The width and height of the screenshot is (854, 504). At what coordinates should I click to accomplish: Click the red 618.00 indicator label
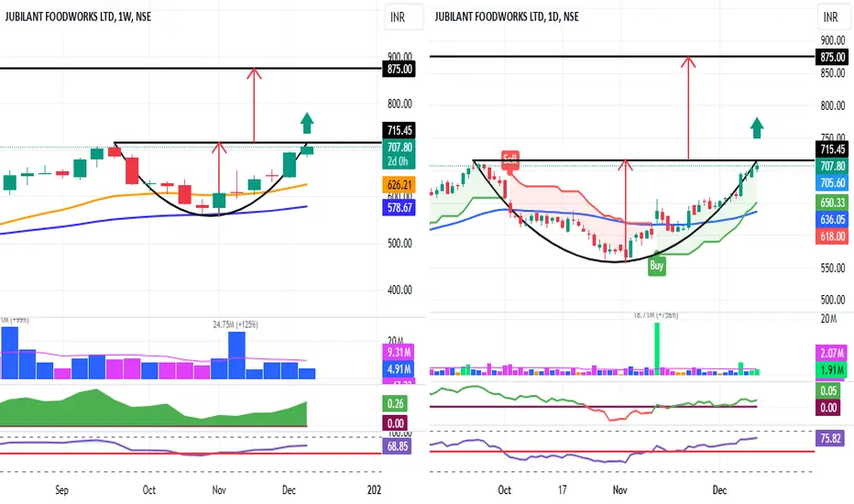[x=832, y=236]
